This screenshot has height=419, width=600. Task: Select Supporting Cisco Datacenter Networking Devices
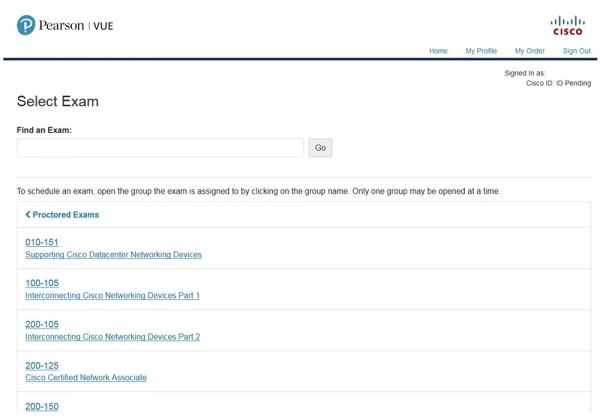[113, 255]
